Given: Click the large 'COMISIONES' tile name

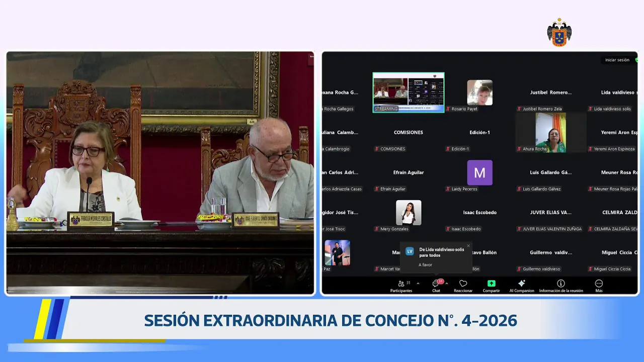Looking at the screenshot, I should pos(409,132).
